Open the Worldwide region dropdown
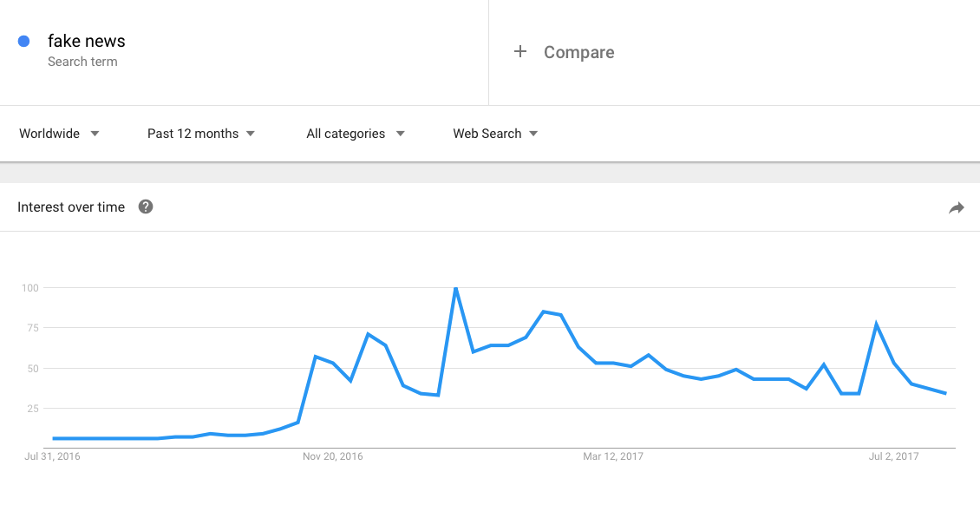 tap(59, 134)
